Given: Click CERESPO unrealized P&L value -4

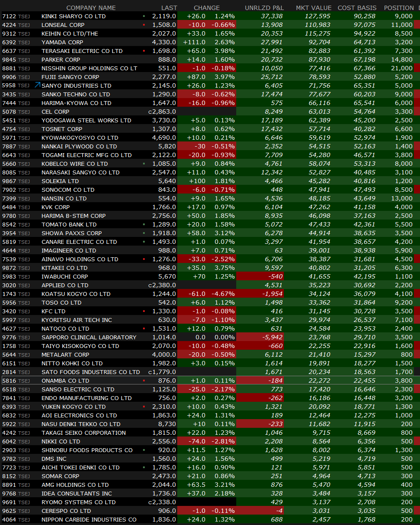Looking at the screenshot, I should pos(280,511).
